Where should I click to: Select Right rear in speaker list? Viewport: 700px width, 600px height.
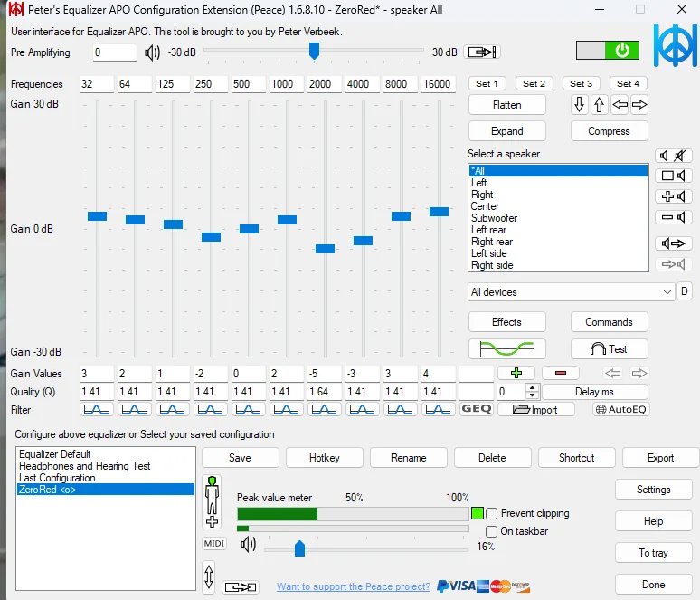click(x=558, y=242)
